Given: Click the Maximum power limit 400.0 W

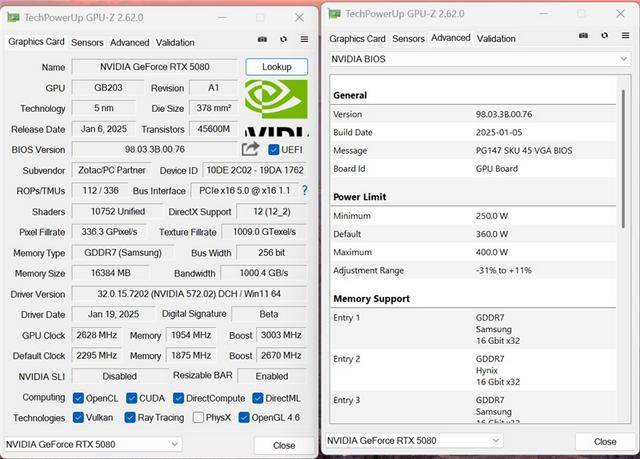Looking at the screenshot, I should click(x=491, y=252).
